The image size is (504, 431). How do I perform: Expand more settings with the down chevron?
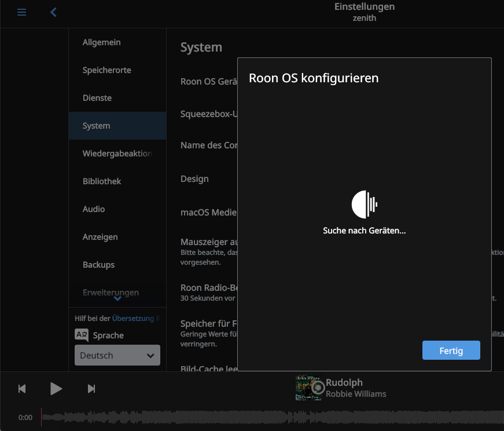[117, 299]
